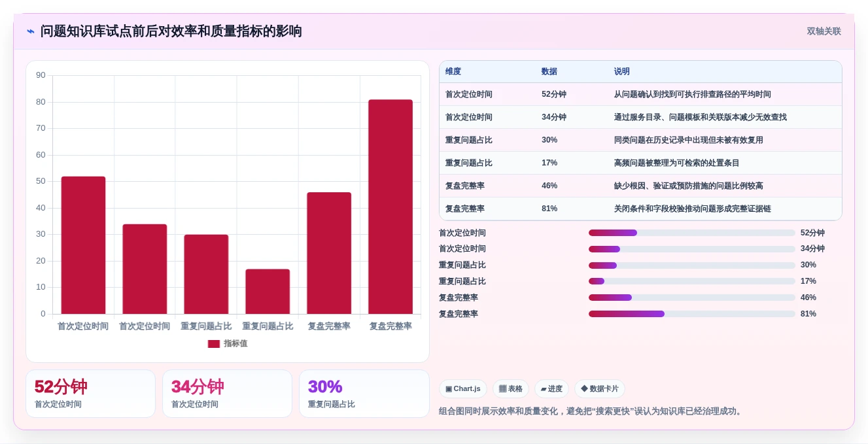Click description 关闭条件和字段校验推动问题形成完整证据链

[x=693, y=209]
